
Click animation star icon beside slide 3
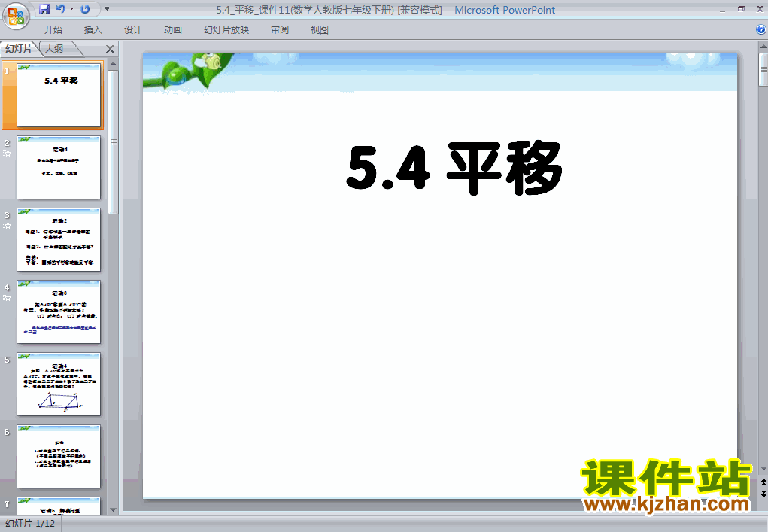7,226
